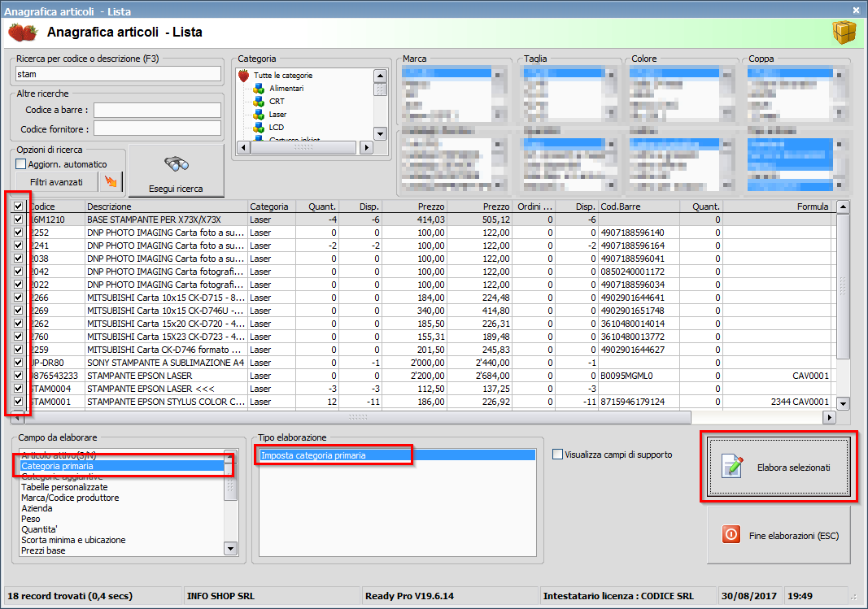Screen dimensions: 868x609
Task: Click the binoculars Esegui ricerca button
Action: click(x=176, y=171)
